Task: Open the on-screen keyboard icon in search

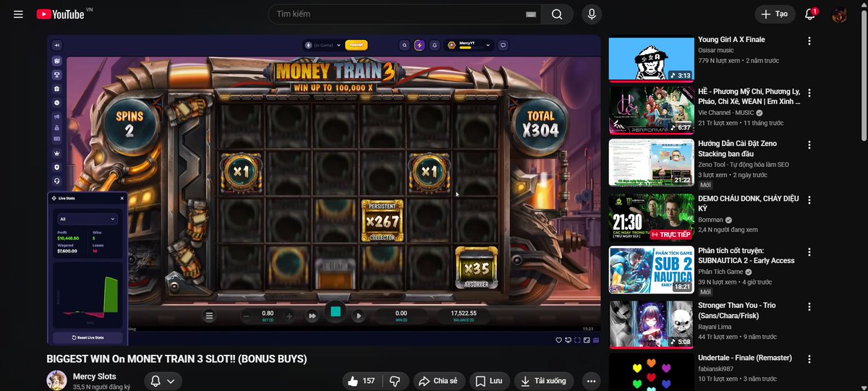Action: point(531,14)
